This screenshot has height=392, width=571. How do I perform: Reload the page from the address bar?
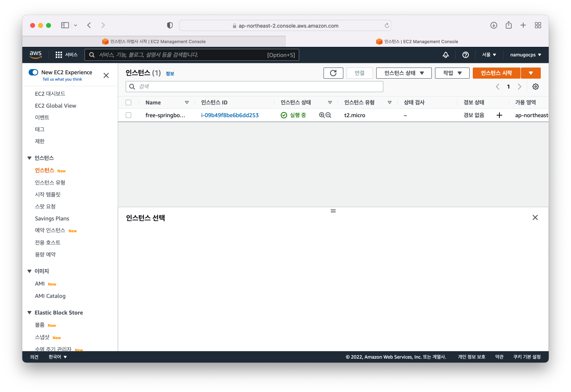(386, 25)
